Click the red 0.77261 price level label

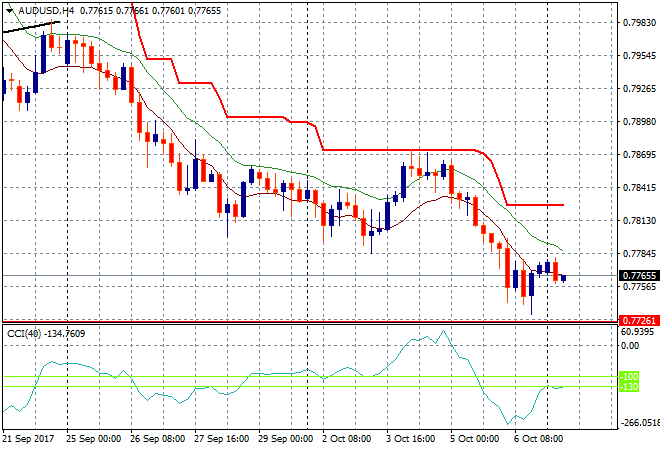tap(639, 320)
